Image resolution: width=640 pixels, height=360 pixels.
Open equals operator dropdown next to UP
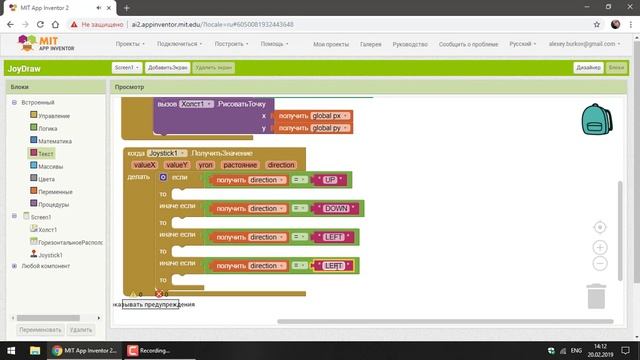click(299, 180)
